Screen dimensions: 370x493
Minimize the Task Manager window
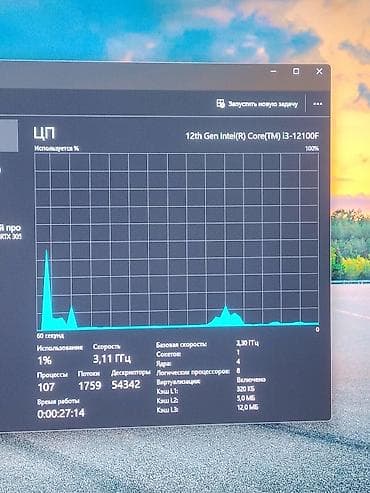click(273, 71)
